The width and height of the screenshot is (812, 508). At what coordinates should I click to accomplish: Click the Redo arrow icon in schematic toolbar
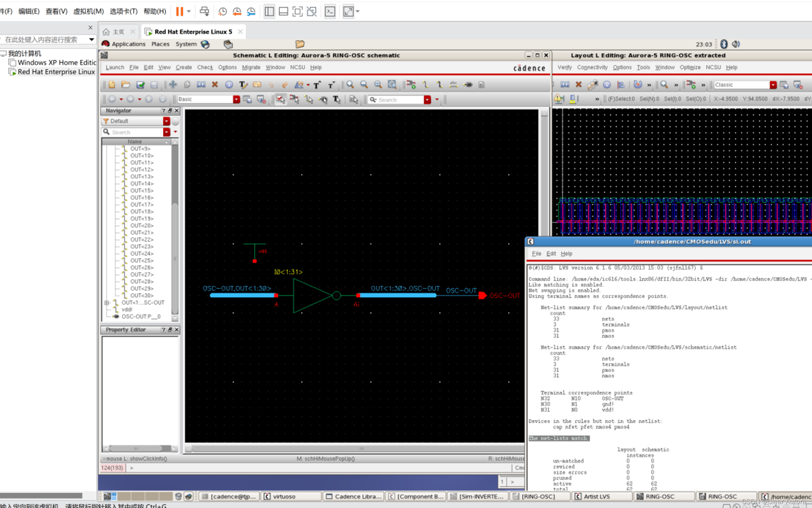coord(285,85)
